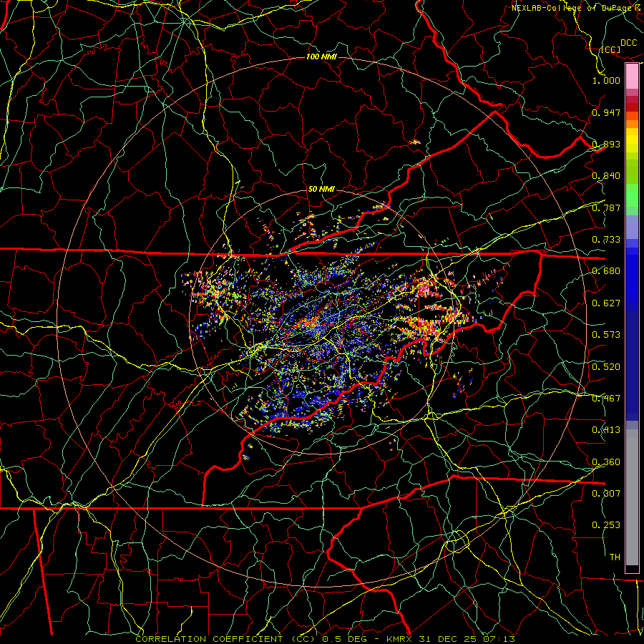Click the 0.467 scale value

coord(606,399)
